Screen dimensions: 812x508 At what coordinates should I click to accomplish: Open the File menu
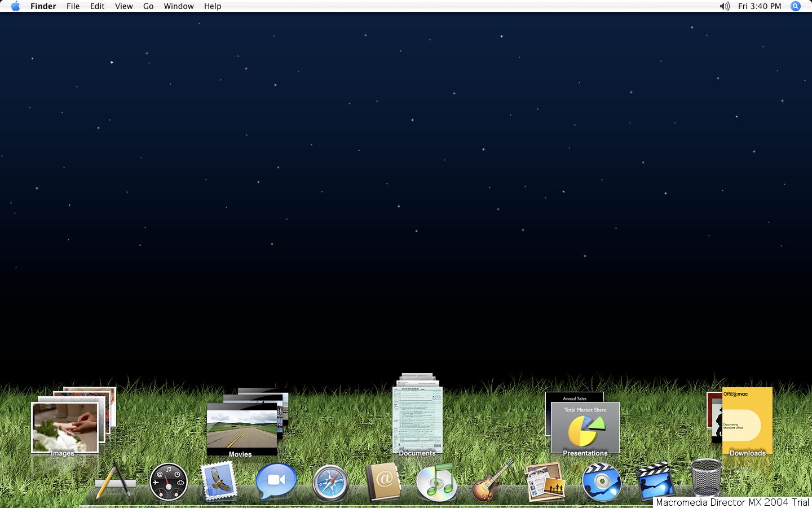click(73, 6)
